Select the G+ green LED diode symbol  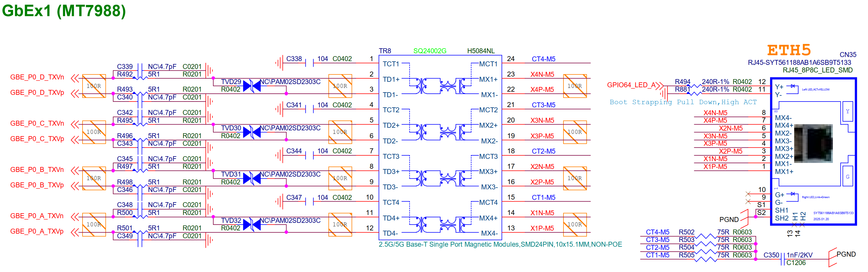coord(792,194)
